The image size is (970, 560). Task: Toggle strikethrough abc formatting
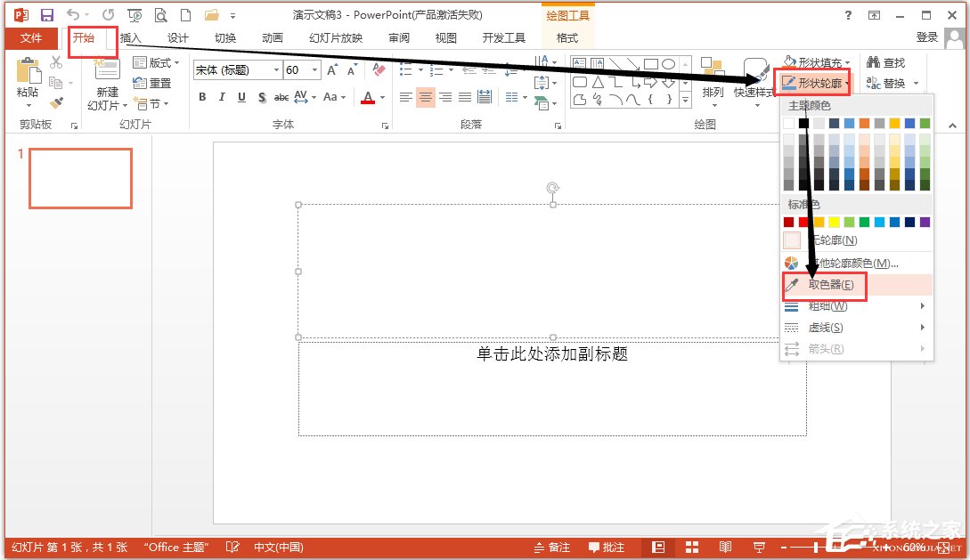[x=281, y=97]
